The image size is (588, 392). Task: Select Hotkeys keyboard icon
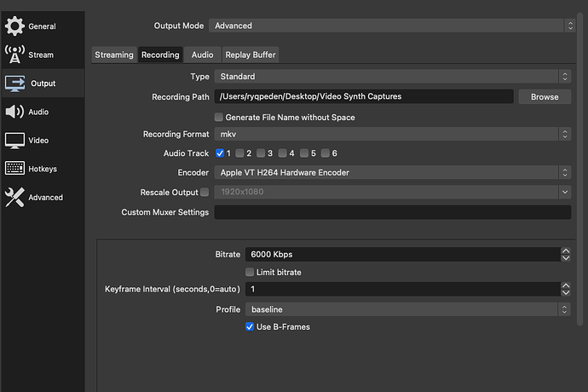(14, 169)
